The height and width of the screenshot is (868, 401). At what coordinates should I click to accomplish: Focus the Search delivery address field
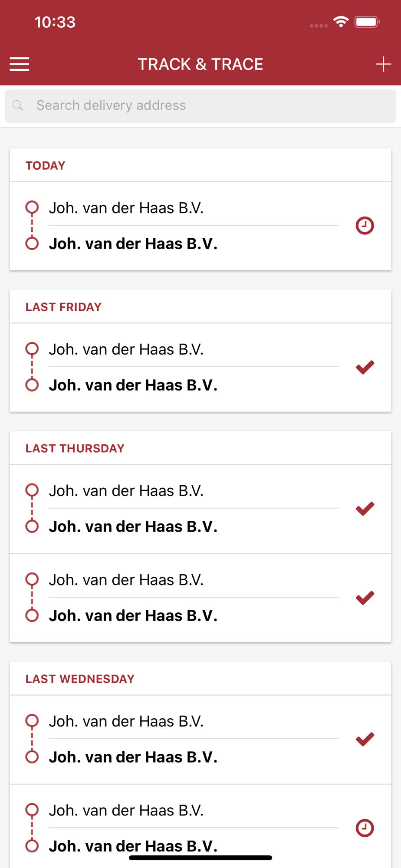pos(200,106)
